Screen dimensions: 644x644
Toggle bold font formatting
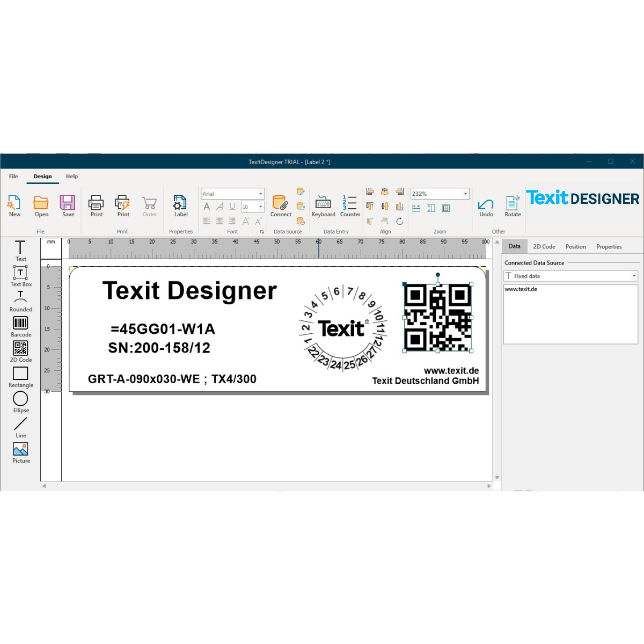click(x=207, y=207)
